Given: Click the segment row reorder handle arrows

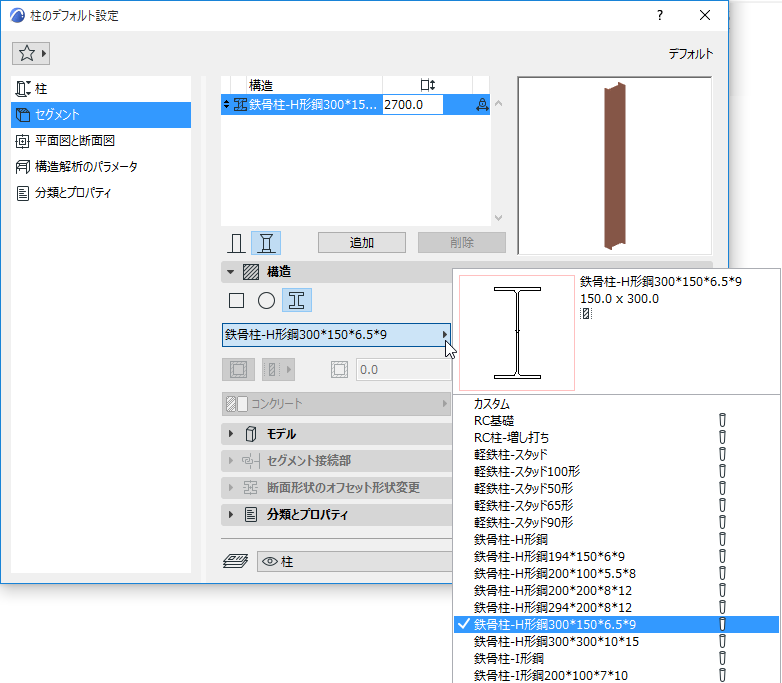Looking at the screenshot, I should tap(226, 104).
